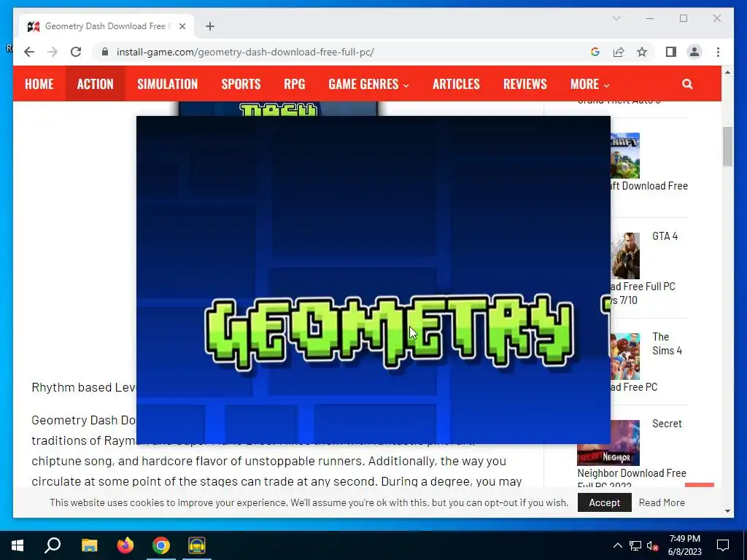Click the Minecraft thumbnail image
The image size is (747, 560).
[x=625, y=156]
